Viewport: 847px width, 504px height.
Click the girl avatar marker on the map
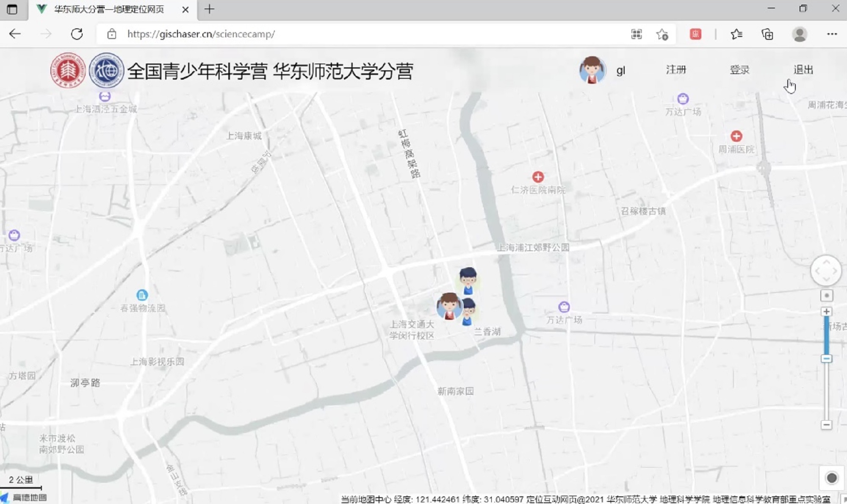[449, 306]
